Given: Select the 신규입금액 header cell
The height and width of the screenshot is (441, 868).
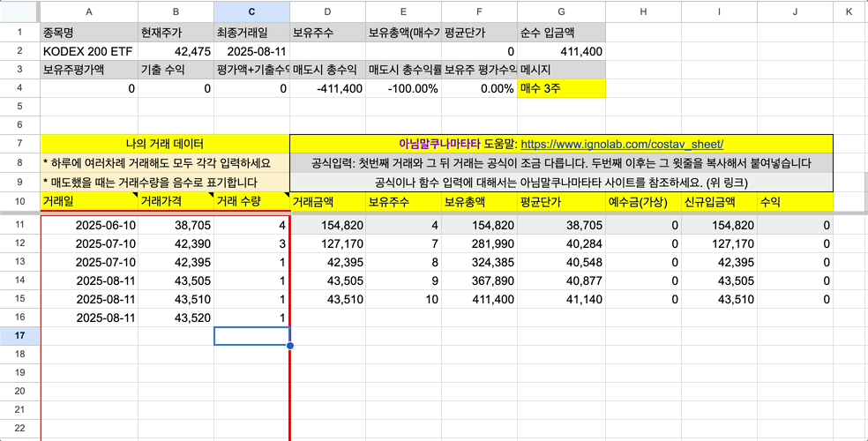Looking at the screenshot, I should pos(720,202).
